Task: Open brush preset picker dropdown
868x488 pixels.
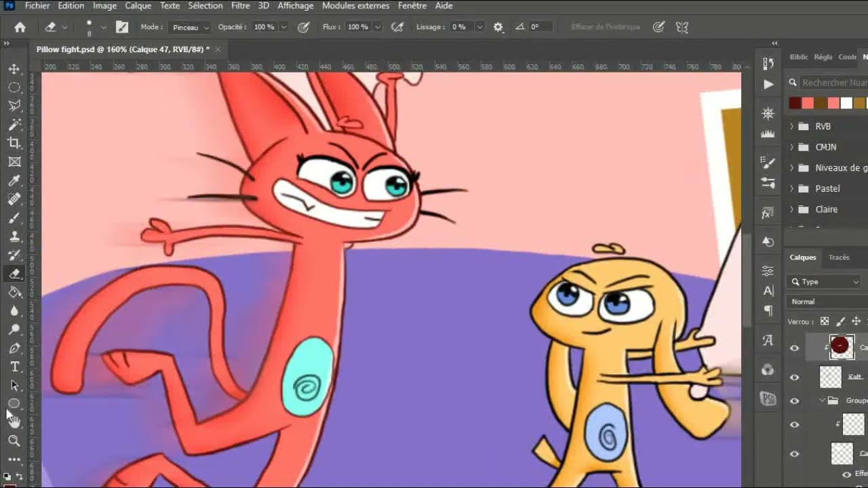Action: [x=104, y=27]
